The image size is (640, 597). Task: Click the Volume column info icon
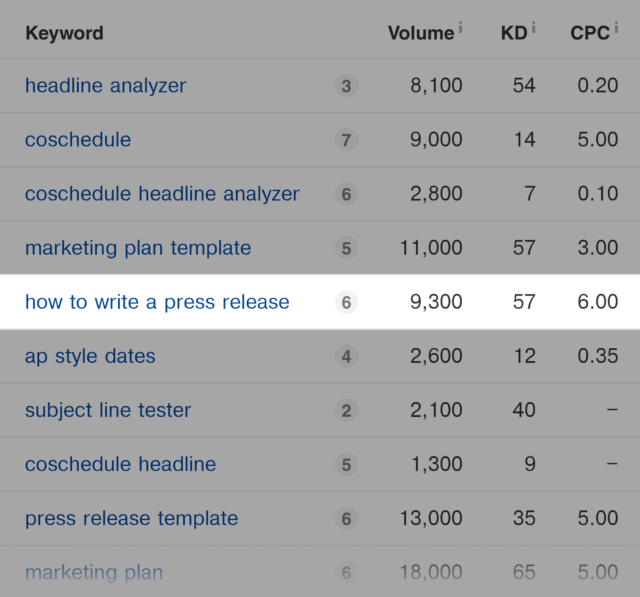460,28
